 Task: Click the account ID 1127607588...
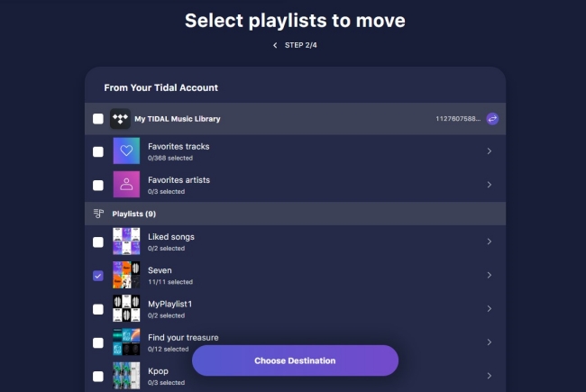(x=458, y=119)
